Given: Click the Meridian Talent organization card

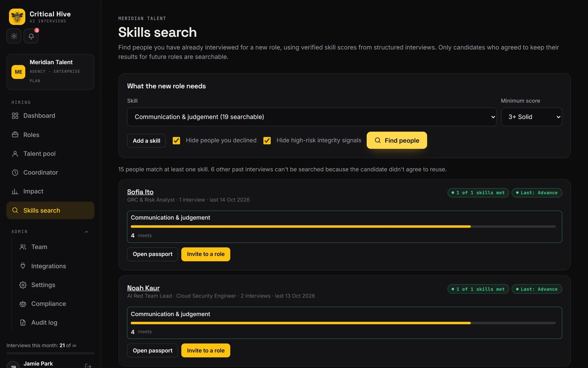Looking at the screenshot, I should pos(50,72).
